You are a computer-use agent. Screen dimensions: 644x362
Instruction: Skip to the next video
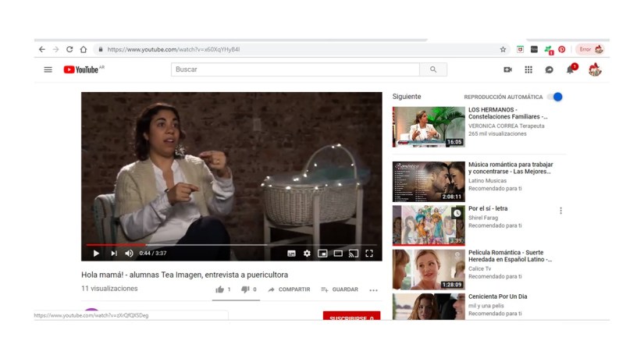tap(114, 254)
